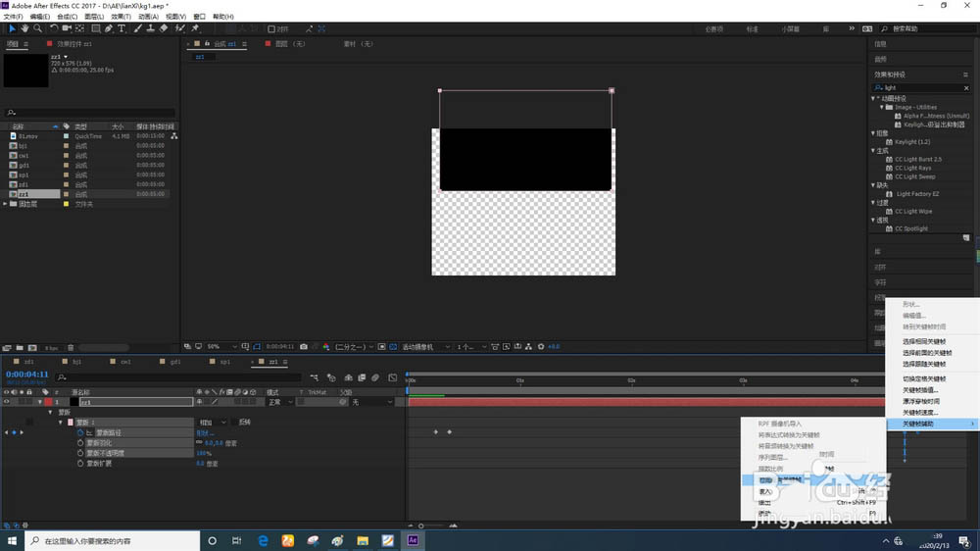
Task: Choose 关键帧速度 from context menu
Action: pos(921,412)
